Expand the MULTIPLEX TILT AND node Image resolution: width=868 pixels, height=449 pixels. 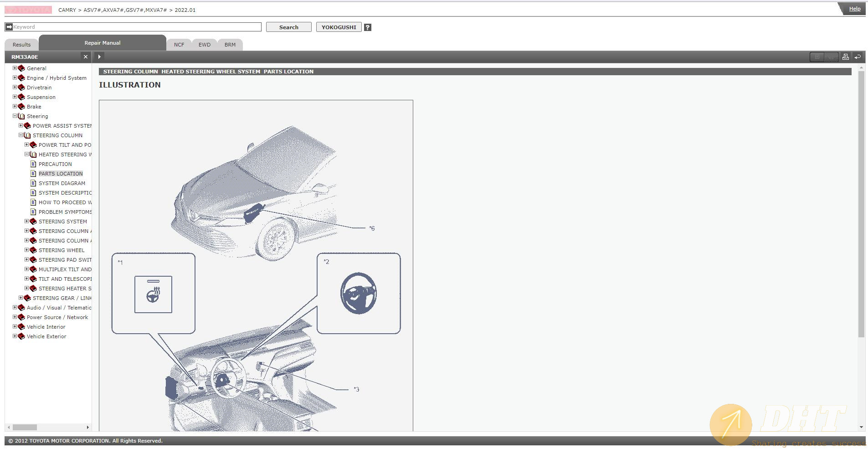[x=26, y=269]
